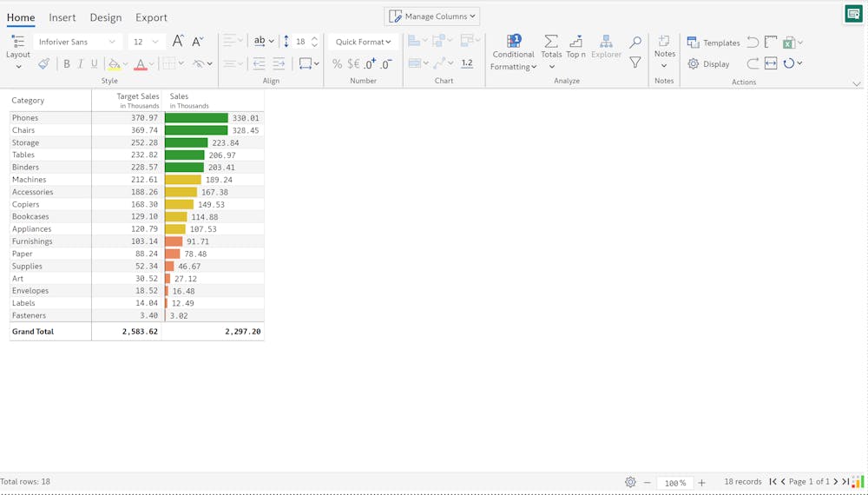Image resolution: width=868 pixels, height=495 pixels.
Task: Click the Grand Total row label
Action: point(33,331)
